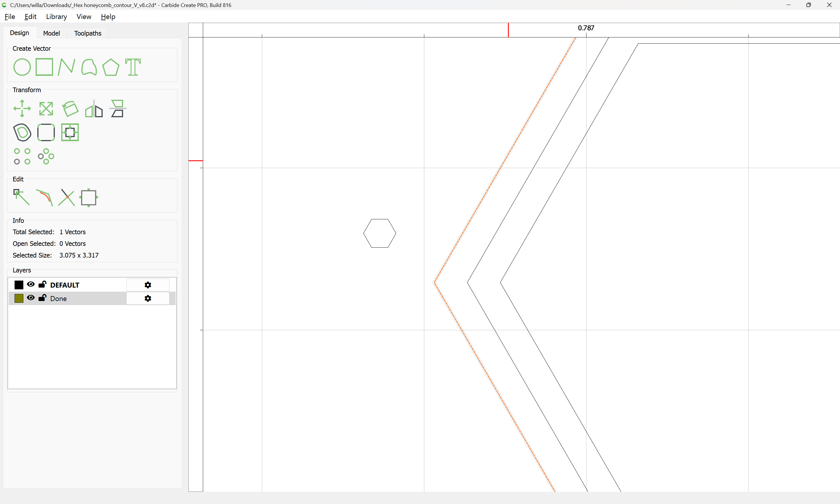The image size is (840, 504).
Task: Activate the Move transform tool
Action: tap(22, 109)
